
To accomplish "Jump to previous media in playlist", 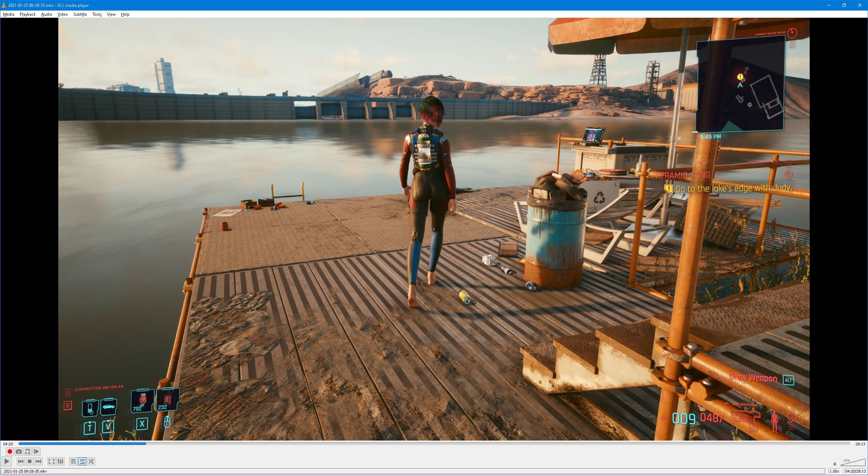I will tap(21, 461).
